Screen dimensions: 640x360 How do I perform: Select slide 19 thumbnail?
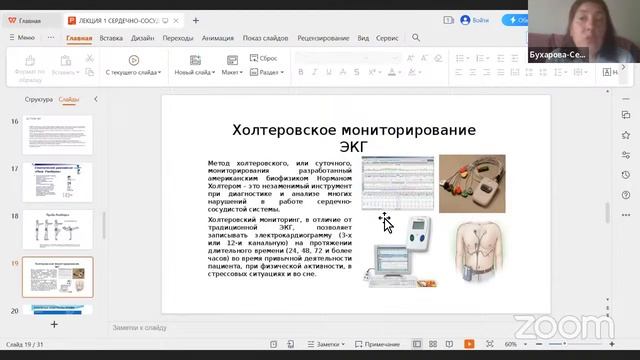pos(58,277)
